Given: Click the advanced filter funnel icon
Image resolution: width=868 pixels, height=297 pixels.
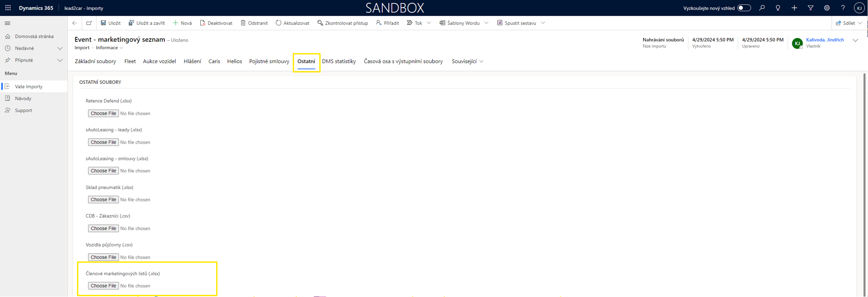Looking at the screenshot, I should pyautogui.click(x=810, y=8).
